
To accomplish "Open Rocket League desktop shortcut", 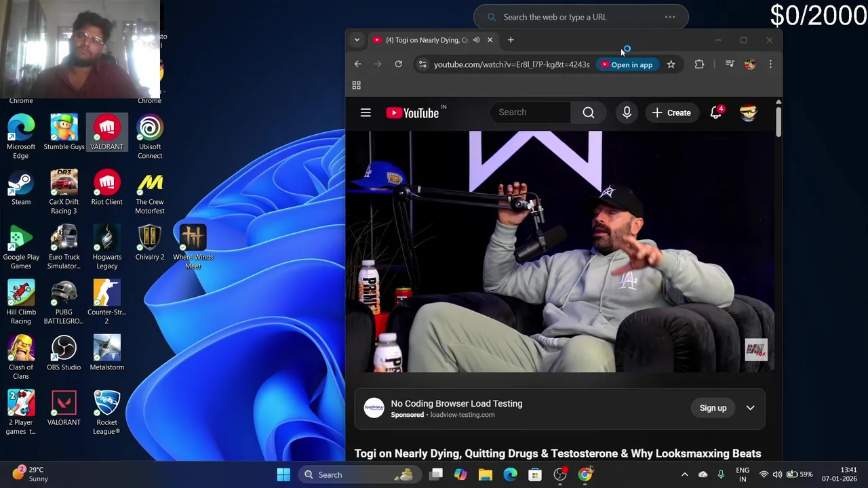I will (x=106, y=413).
